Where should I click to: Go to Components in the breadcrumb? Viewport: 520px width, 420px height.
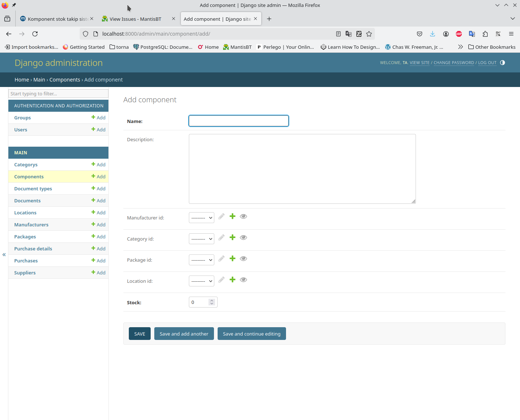65,80
